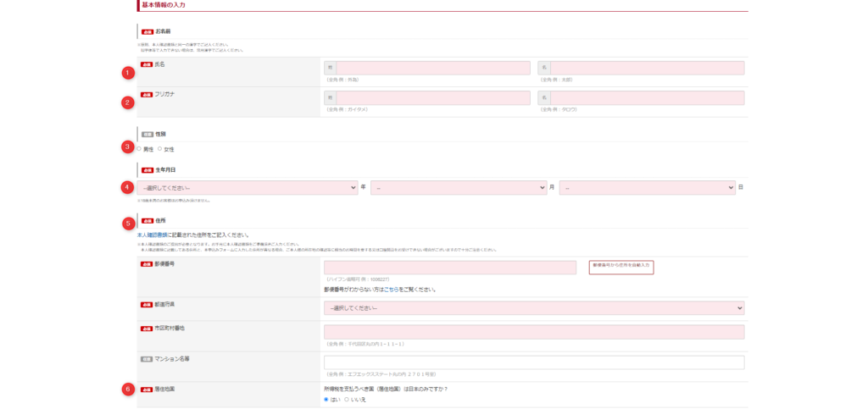Focus the 姓 (surname) field in 氏名

click(432, 68)
